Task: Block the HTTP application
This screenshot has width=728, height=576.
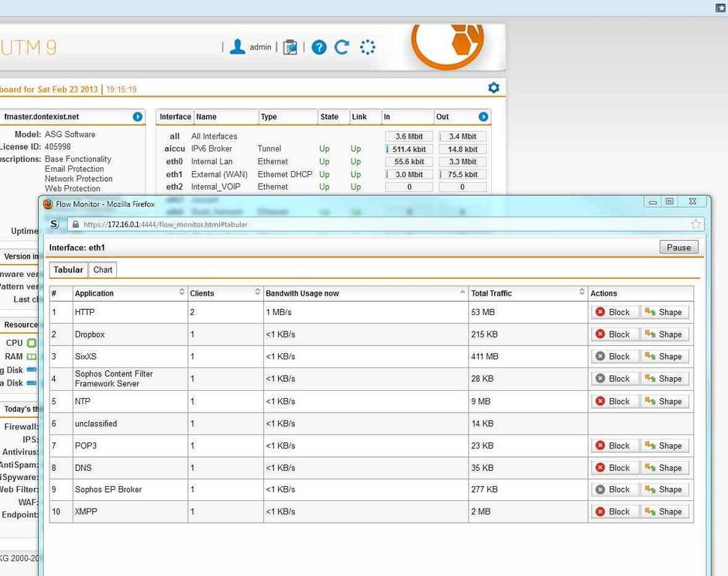Action: pyautogui.click(x=614, y=312)
